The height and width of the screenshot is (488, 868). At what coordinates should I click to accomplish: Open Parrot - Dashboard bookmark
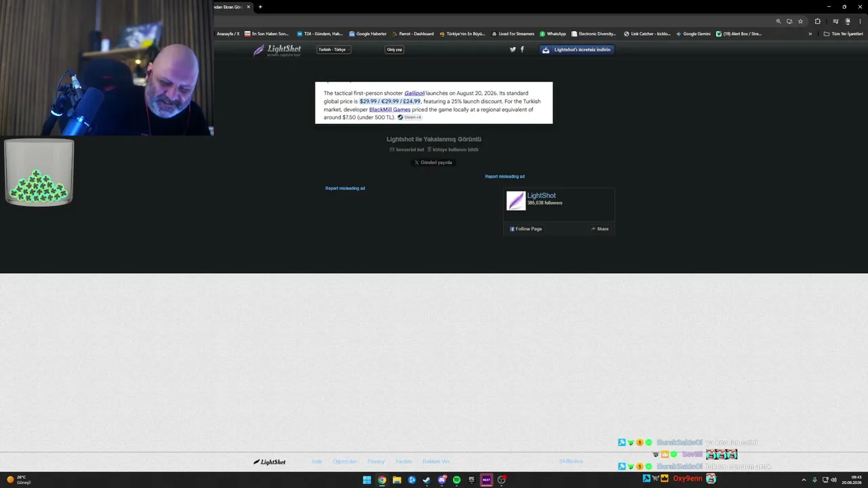pos(413,34)
